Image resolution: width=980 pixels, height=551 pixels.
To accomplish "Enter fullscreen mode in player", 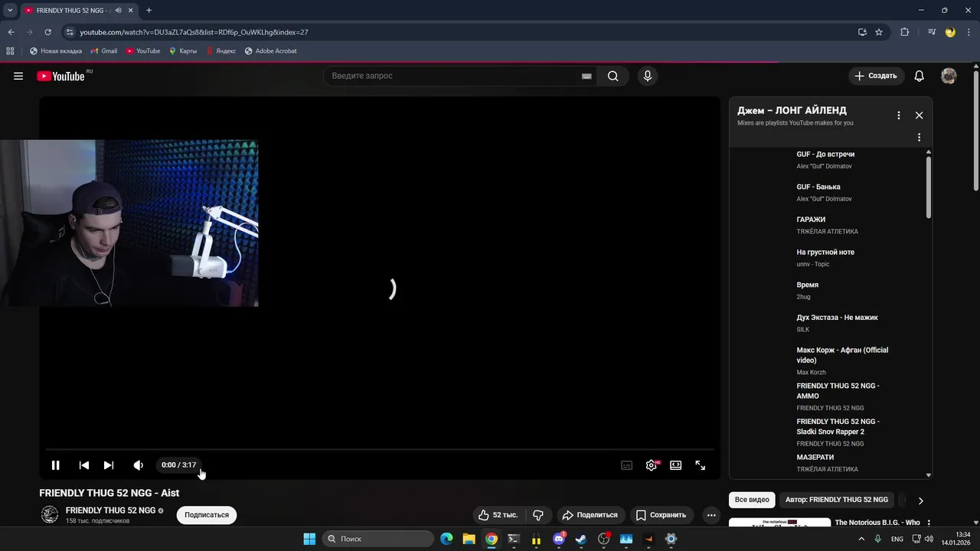I will (700, 465).
